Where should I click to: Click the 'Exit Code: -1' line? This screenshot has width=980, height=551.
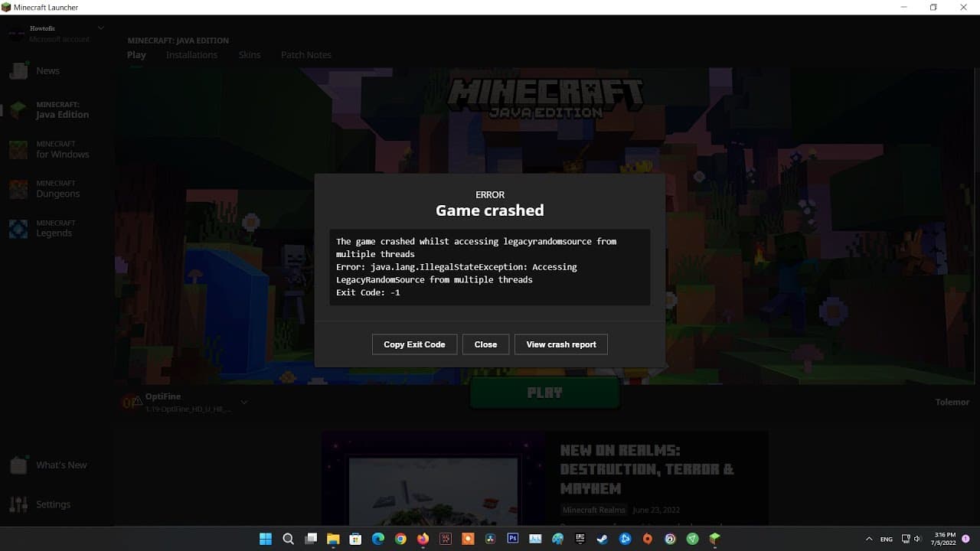(368, 292)
